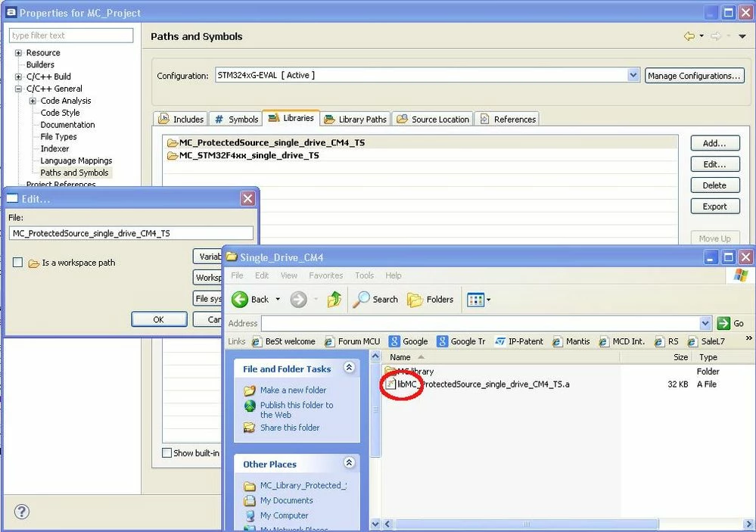The height and width of the screenshot is (532, 756).
Task: Click the Delete button
Action: coord(715,185)
